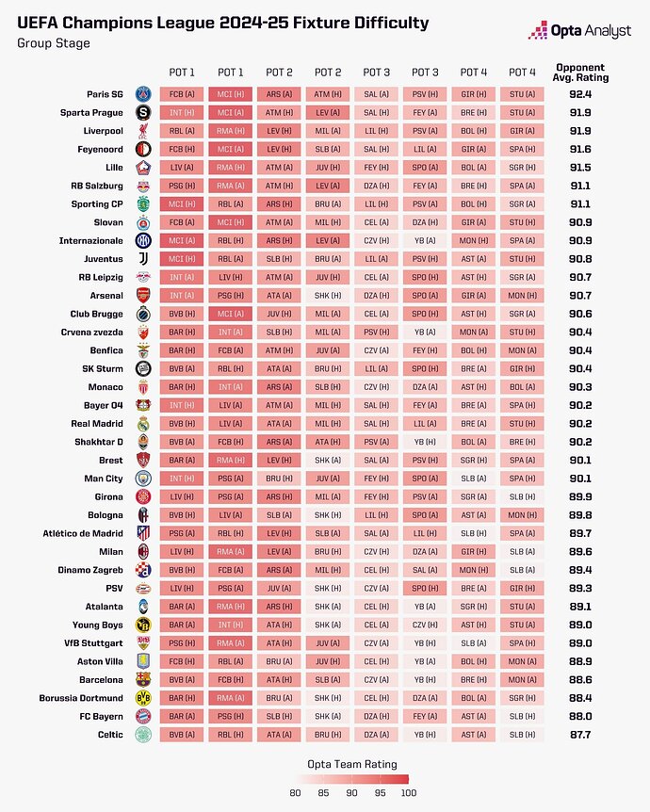Click the Celtic club crest
This screenshot has height=812, width=650.
point(142,735)
